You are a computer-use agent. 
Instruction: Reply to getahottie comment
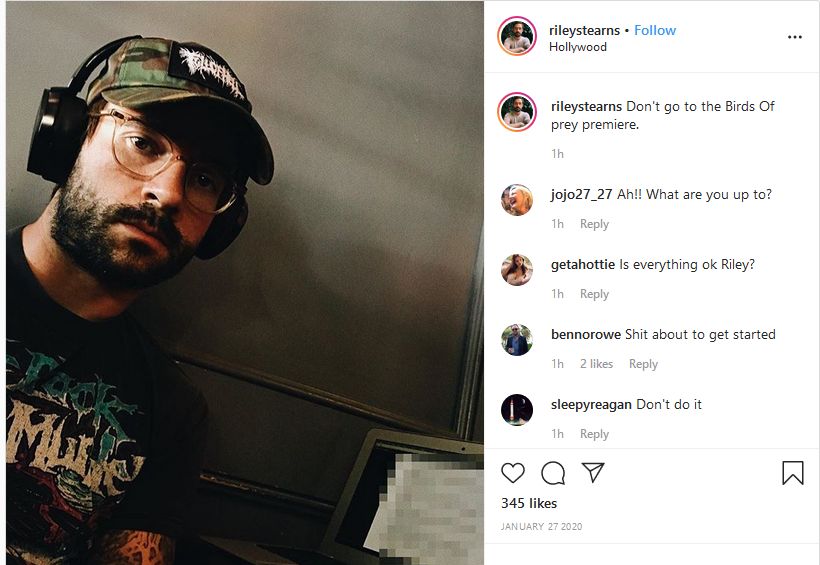594,294
